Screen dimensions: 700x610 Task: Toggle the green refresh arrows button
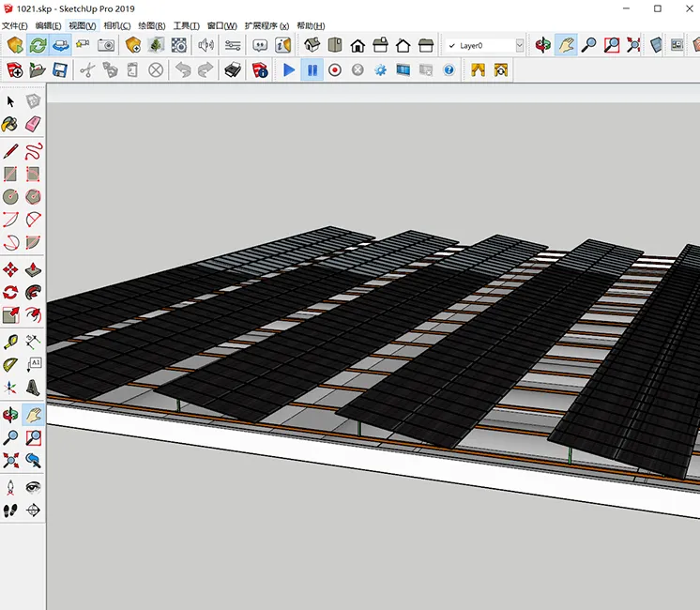coord(38,45)
